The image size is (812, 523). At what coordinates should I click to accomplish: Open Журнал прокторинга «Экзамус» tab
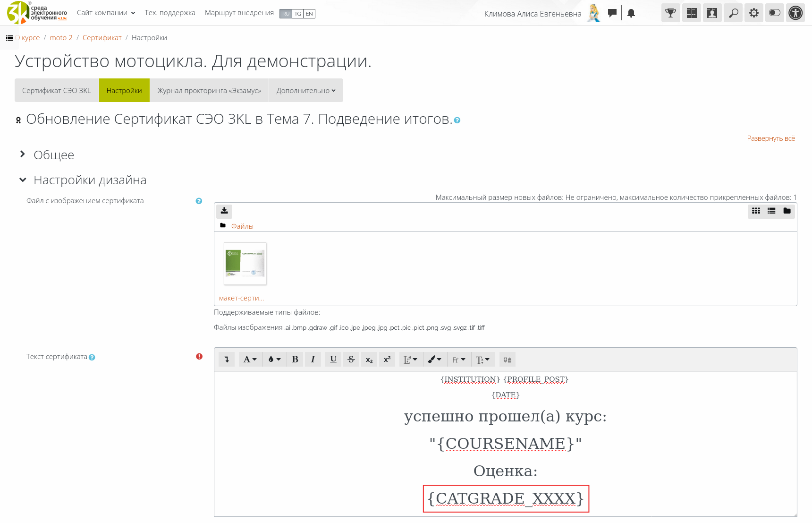(x=209, y=91)
